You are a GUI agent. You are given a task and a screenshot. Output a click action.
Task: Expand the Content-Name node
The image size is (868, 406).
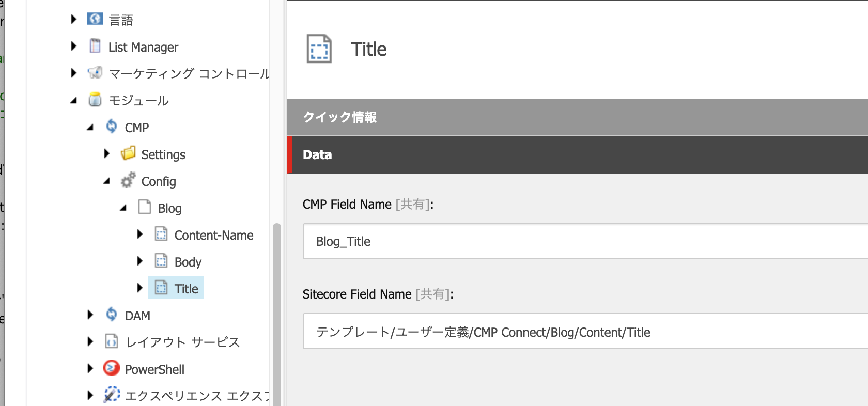[x=139, y=234]
